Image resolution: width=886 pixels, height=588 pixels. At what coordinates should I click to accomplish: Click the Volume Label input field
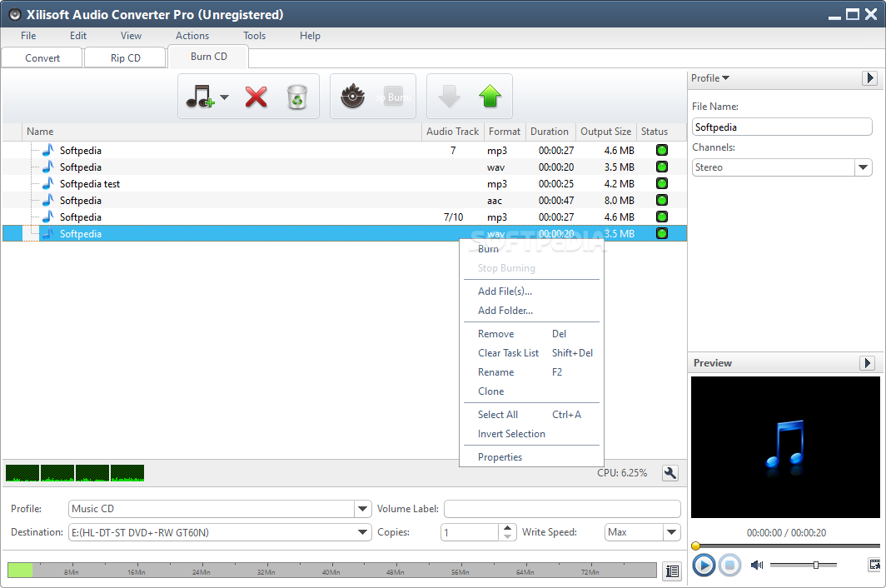562,509
